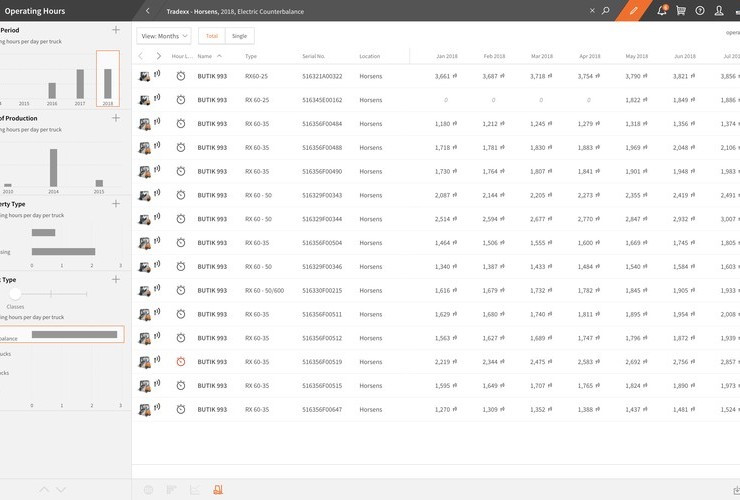
Task: Switch to Single view
Action: (239, 36)
